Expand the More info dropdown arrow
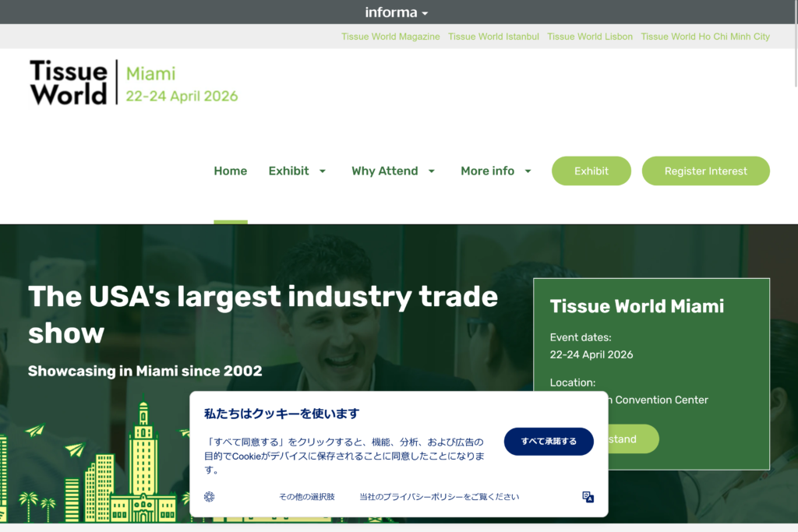The width and height of the screenshot is (798, 532). pos(528,171)
